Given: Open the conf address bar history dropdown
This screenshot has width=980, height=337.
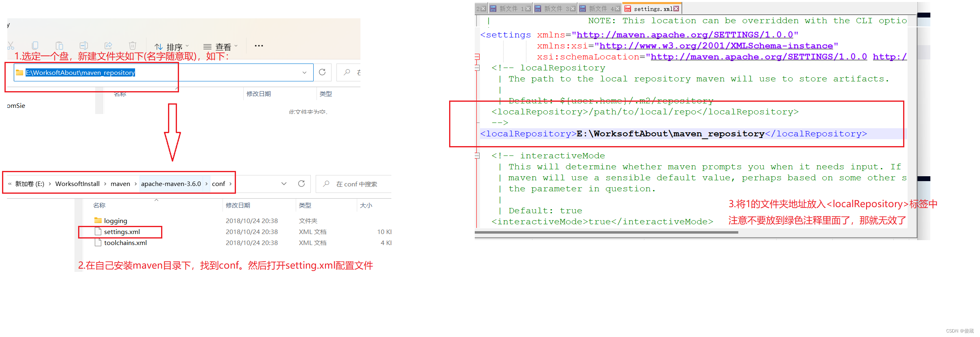Looking at the screenshot, I should 284,184.
